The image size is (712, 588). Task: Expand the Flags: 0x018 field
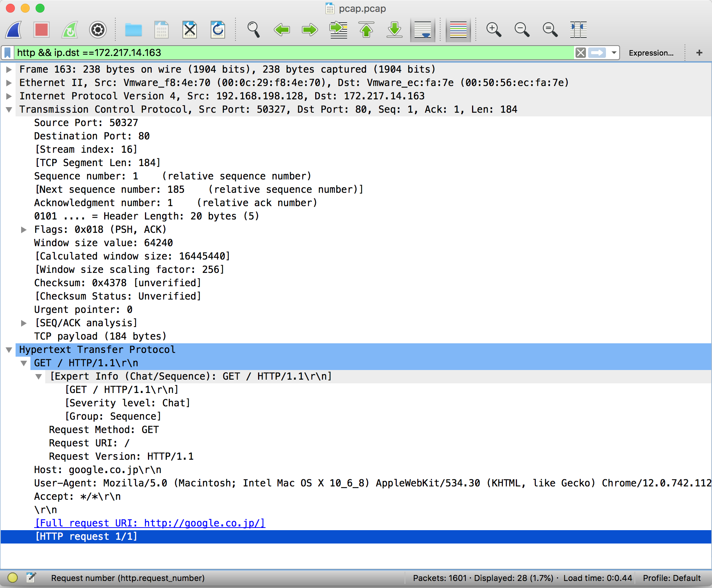(x=24, y=229)
